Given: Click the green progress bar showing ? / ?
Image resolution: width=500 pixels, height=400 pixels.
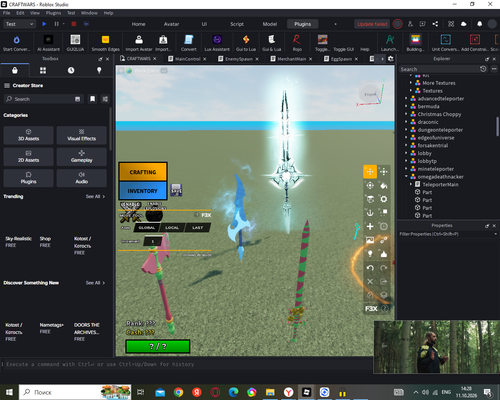Looking at the screenshot, I should click(x=158, y=346).
